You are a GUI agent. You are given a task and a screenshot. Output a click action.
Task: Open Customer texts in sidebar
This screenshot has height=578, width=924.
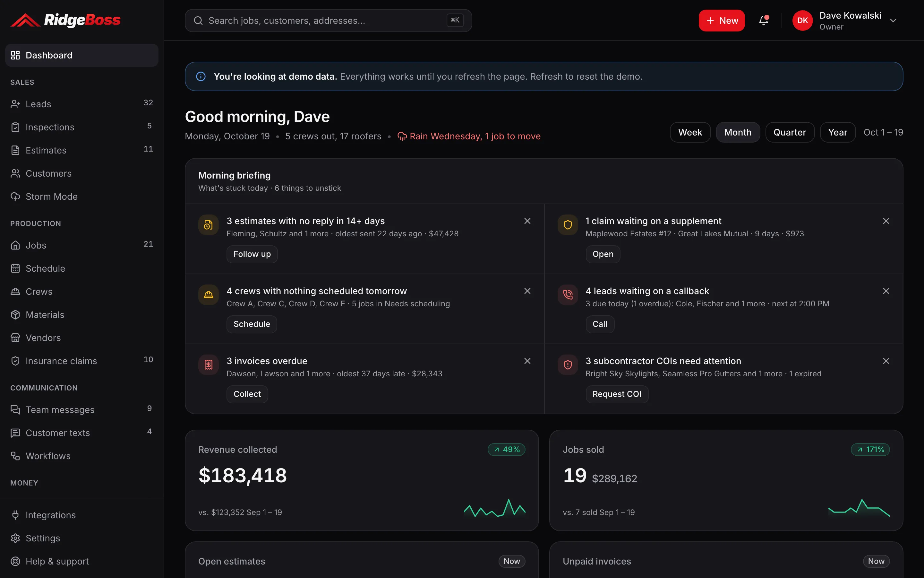point(82,433)
